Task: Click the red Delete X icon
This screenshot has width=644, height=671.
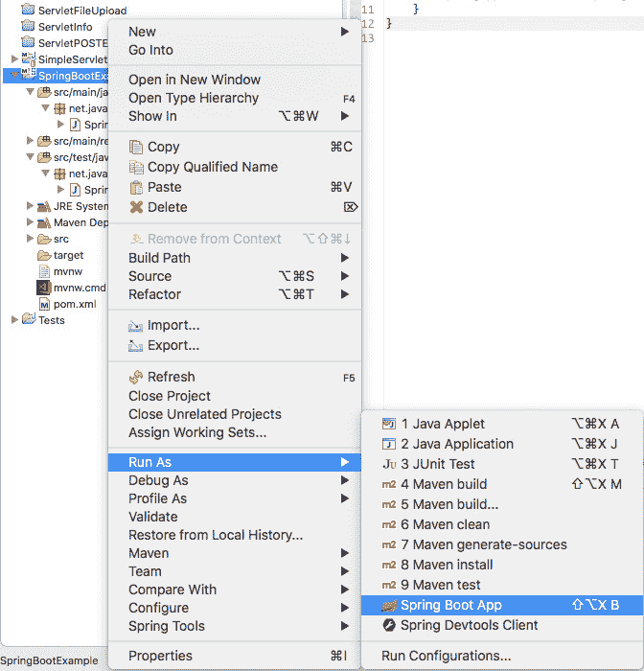Action: point(136,207)
